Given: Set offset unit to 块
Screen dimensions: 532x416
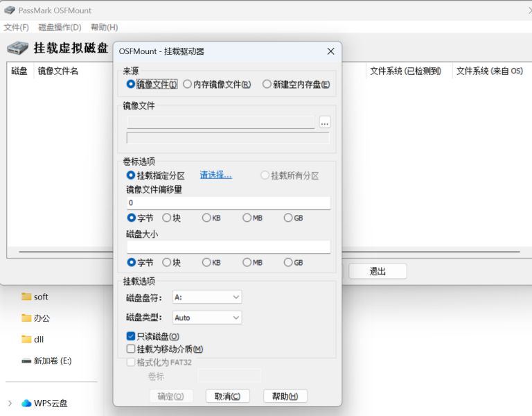Looking at the screenshot, I should [x=166, y=218].
